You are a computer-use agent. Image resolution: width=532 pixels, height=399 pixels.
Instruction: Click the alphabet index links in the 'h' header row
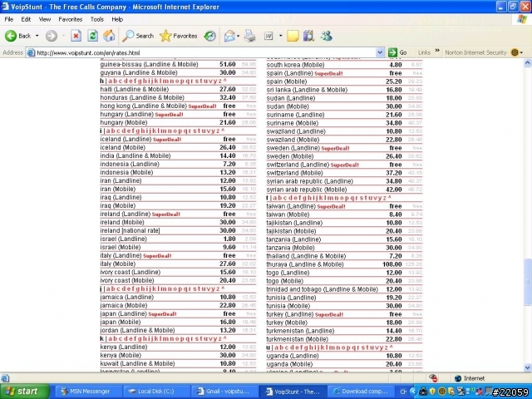[167, 81]
